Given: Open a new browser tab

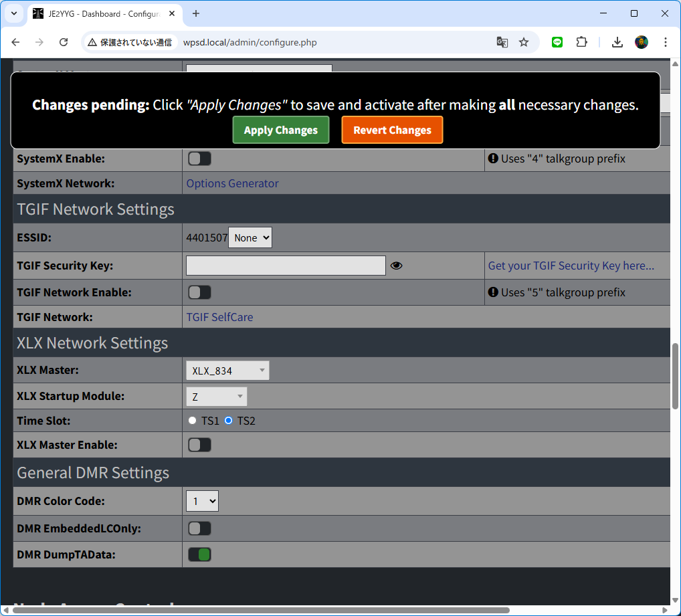Looking at the screenshot, I should tap(196, 13).
